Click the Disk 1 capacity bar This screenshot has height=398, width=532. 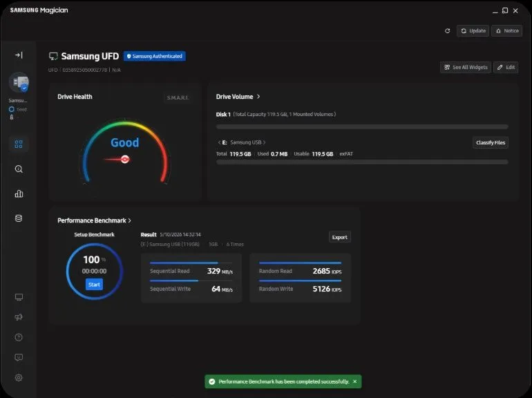pyautogui.click(x=362, y=127)
